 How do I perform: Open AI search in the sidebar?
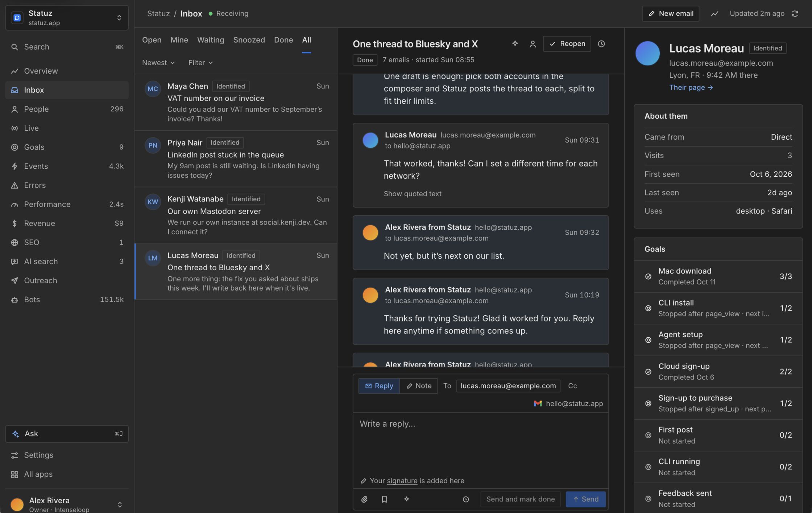point(67,262)
